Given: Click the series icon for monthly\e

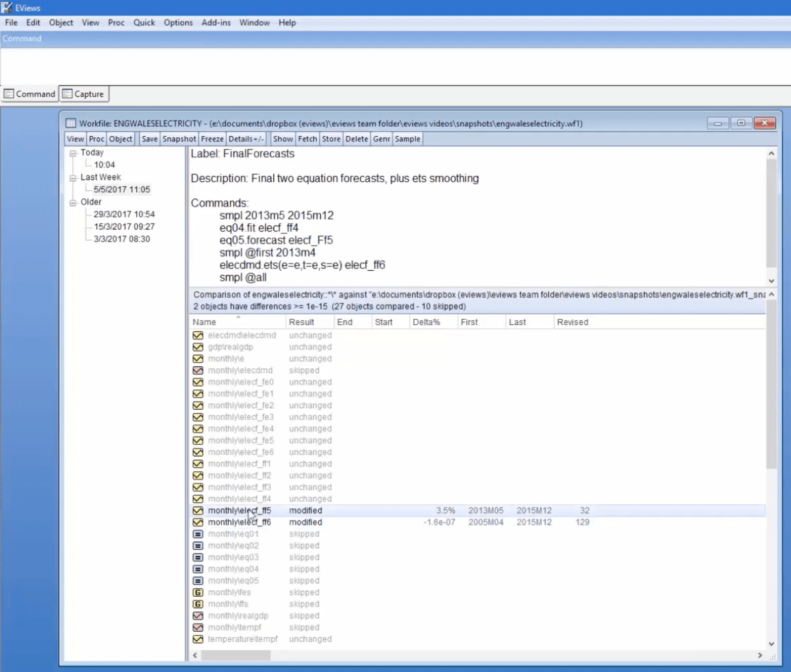Looking at the screenshot, I should coord(198,358).
